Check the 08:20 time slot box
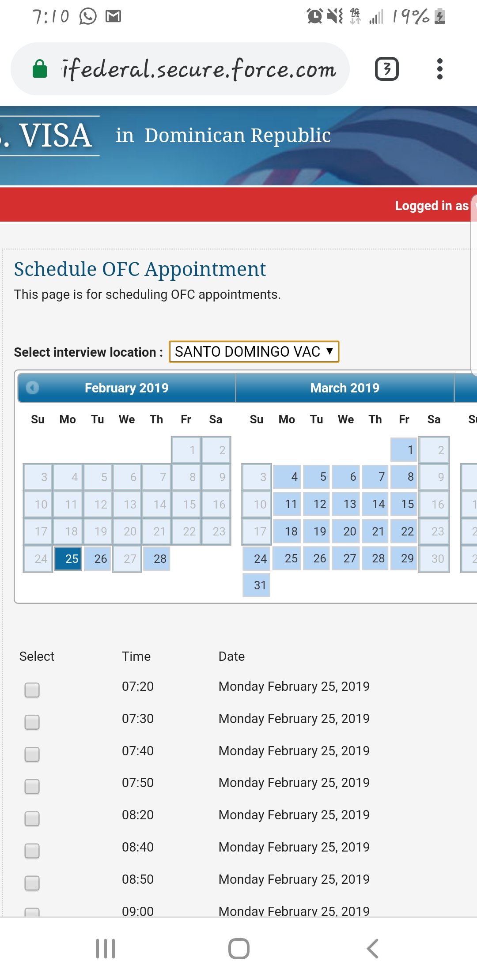 [x=32, y=818]
